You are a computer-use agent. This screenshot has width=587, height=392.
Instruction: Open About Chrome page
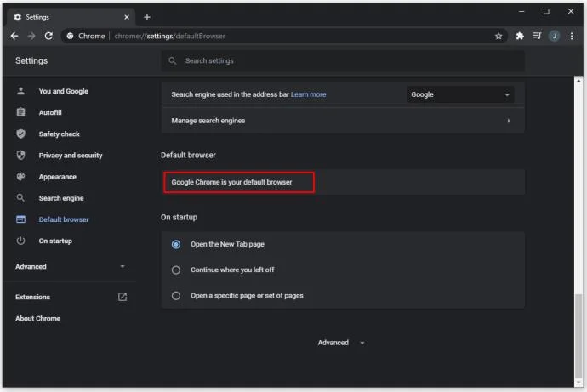(x=37, y=318)
